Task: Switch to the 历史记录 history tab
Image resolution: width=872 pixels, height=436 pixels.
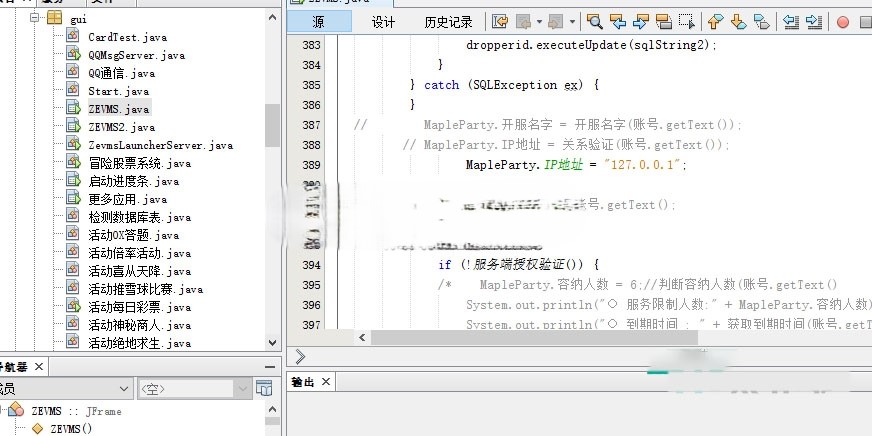Action: [448, 22]
